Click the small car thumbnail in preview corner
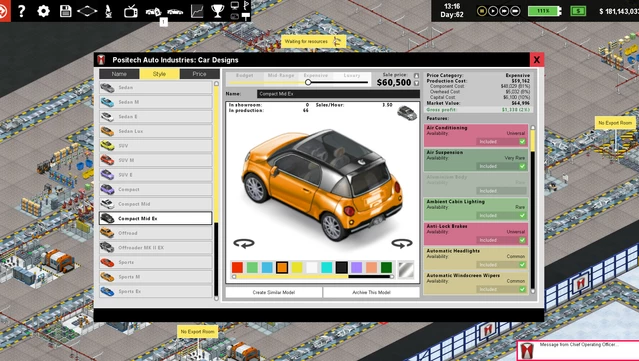 coord(407,113)
